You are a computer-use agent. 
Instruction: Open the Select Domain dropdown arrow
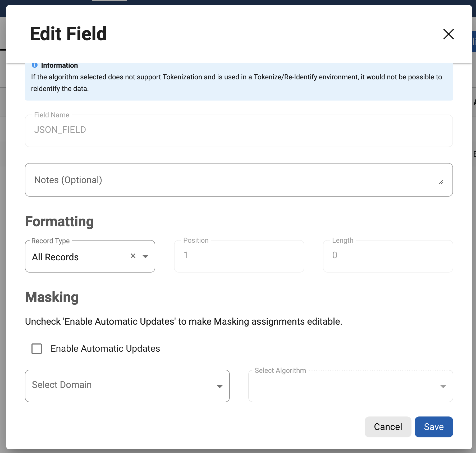tap(219, 386)
